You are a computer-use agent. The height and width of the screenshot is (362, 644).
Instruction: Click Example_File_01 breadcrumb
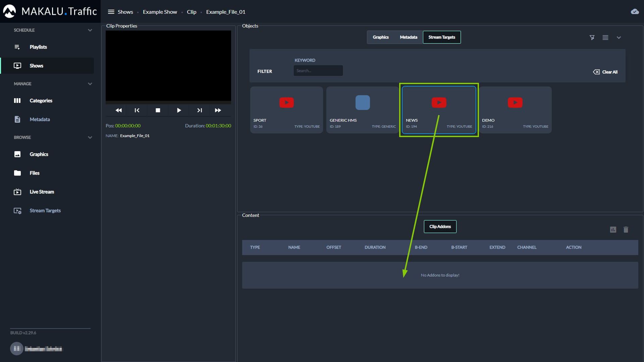(x=226, y=12)
